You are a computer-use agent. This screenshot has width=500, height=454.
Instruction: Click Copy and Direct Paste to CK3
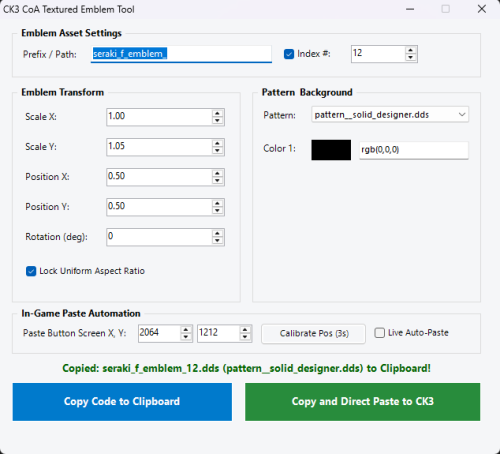pos(363,402)
